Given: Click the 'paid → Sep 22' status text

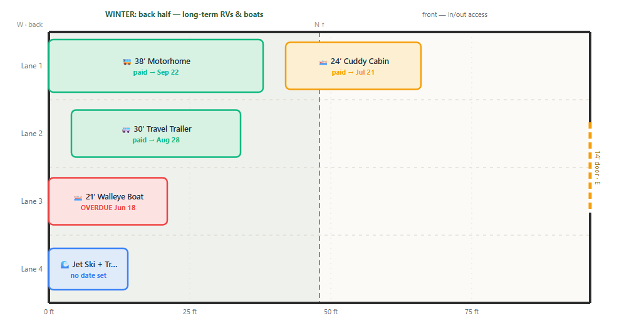Looking at the screenshot, I should pos(156,72).
